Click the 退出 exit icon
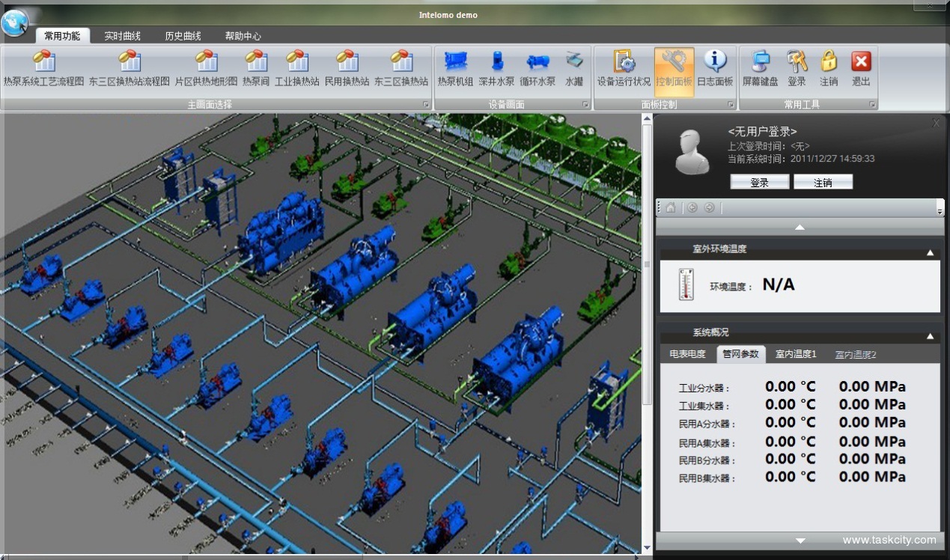The height and width of the screenshot is (560, 950). tap(861, 69)
